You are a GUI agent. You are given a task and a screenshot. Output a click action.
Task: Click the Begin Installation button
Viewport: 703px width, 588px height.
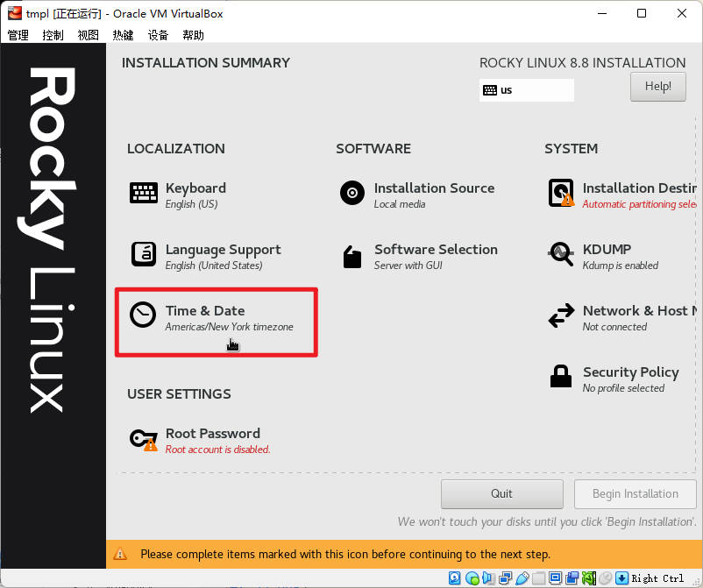(x=635, y=494)
